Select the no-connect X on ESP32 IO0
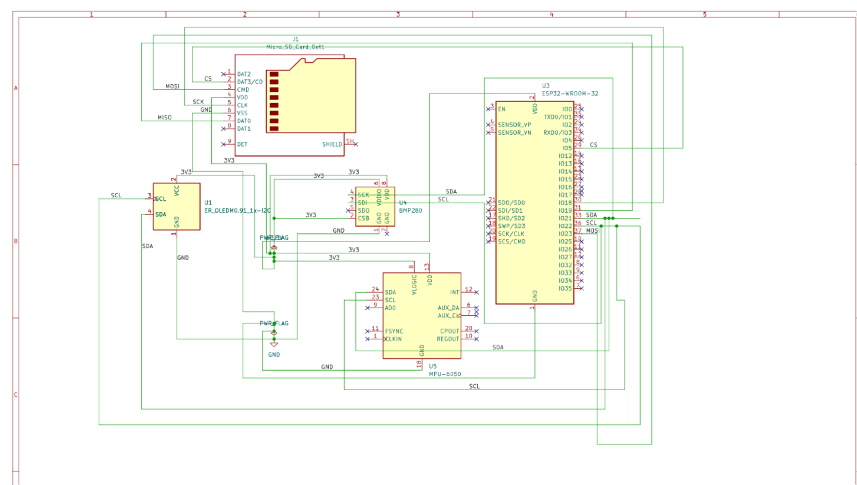This screenshot has height=485, width=857. [582, 109]
